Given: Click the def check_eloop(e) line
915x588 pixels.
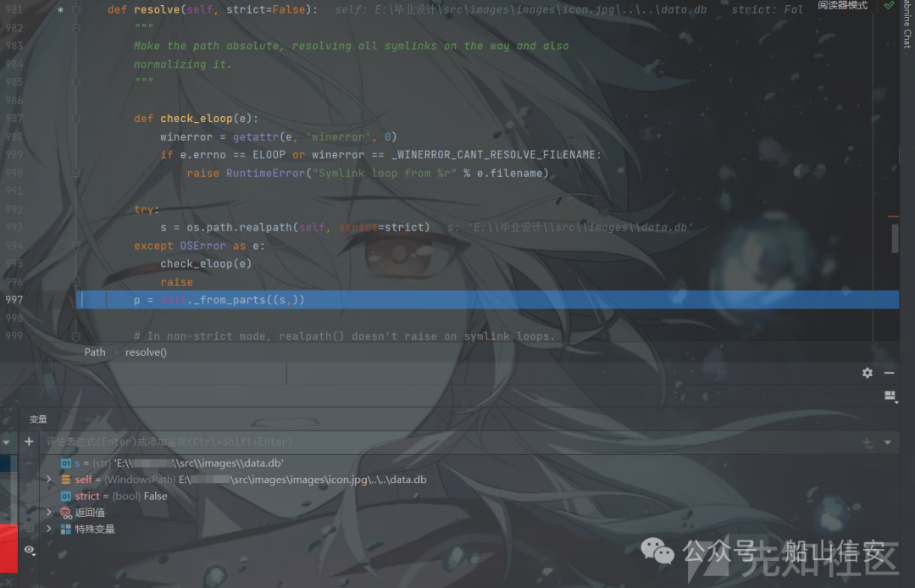Looking at the screenshot, I should (196, 119).
